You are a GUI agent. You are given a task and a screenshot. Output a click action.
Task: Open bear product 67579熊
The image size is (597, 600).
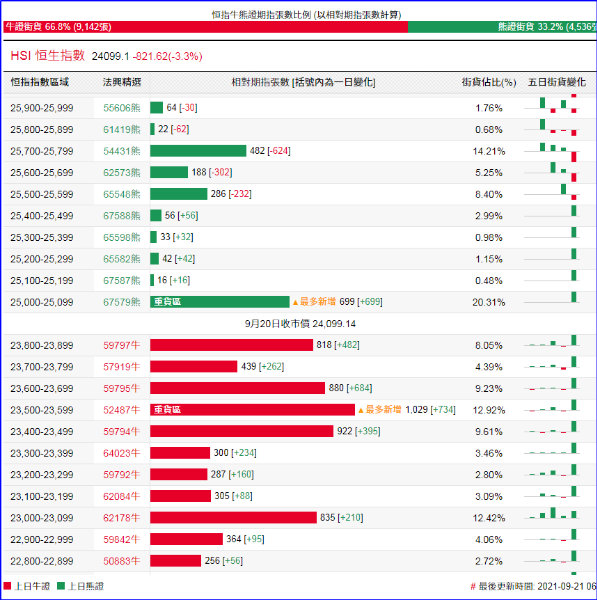(122, 302)
